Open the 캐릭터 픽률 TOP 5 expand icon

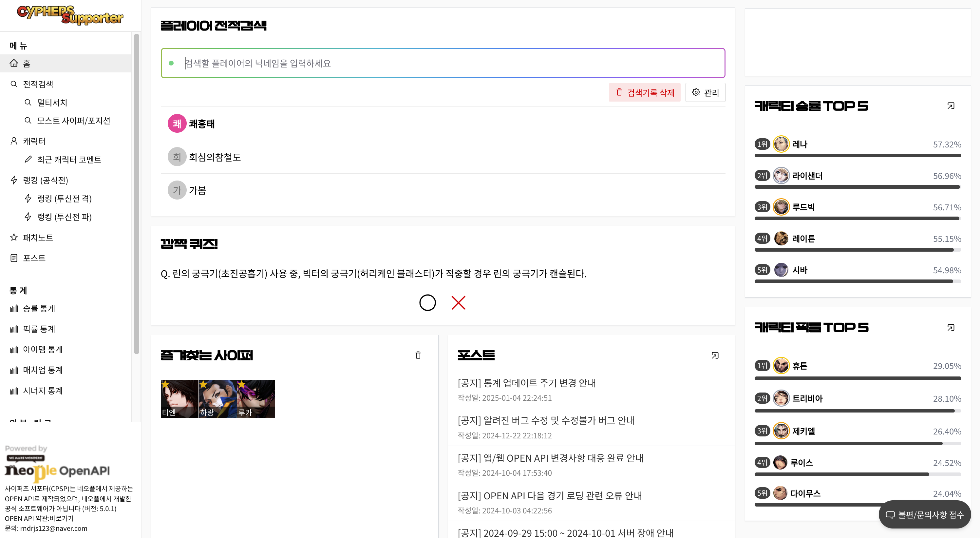pos(950,328)
